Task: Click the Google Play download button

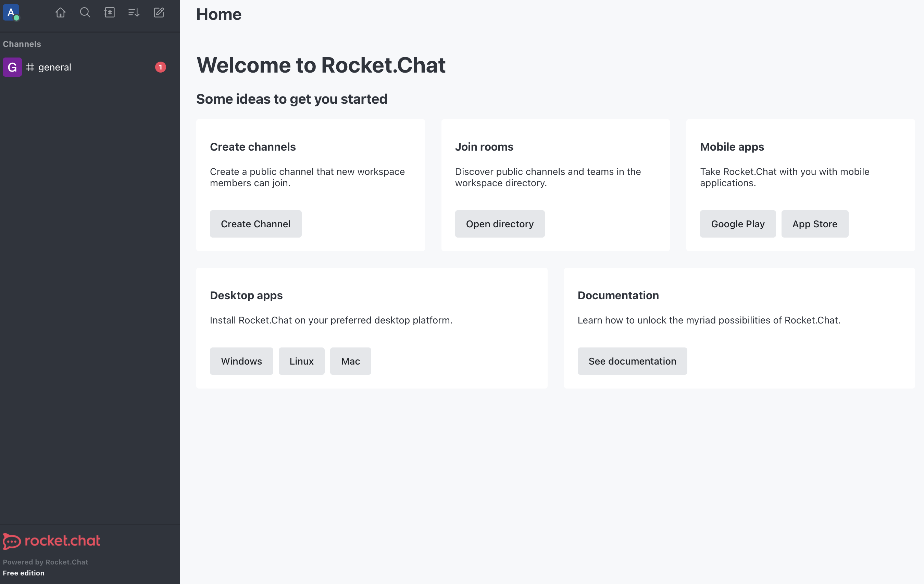Action: point(737,224)
